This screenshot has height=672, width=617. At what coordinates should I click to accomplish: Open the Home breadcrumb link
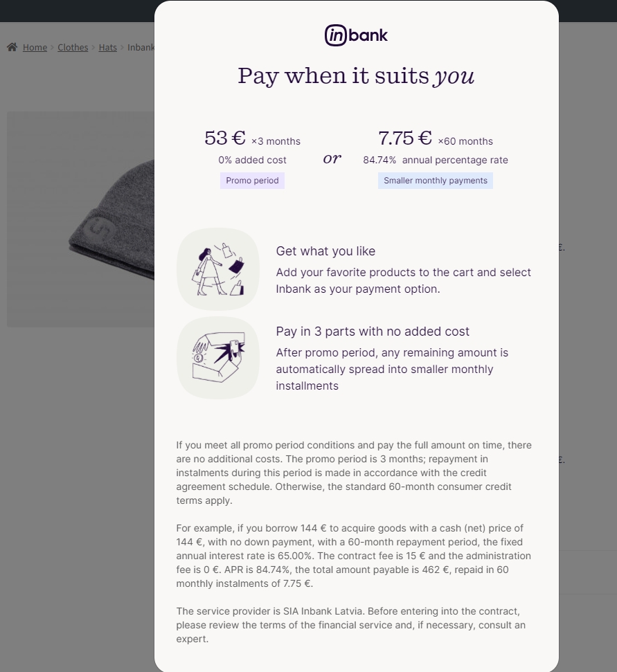35,47
